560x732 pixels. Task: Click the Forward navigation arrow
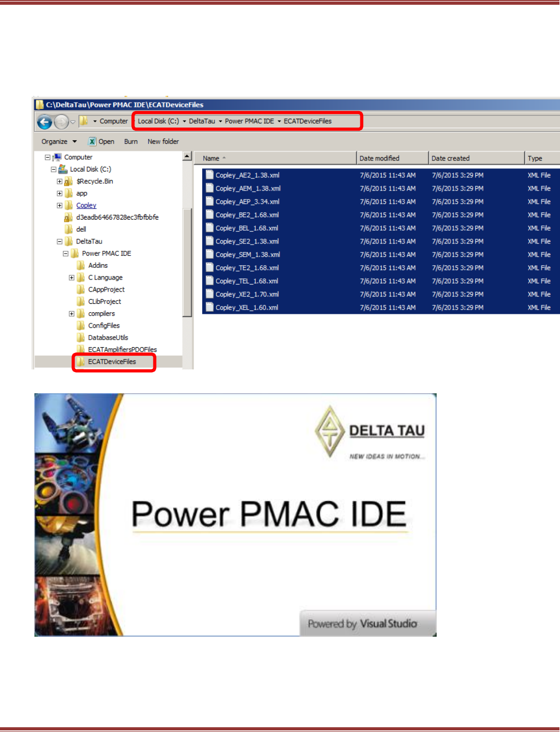(x=61, y=122)
